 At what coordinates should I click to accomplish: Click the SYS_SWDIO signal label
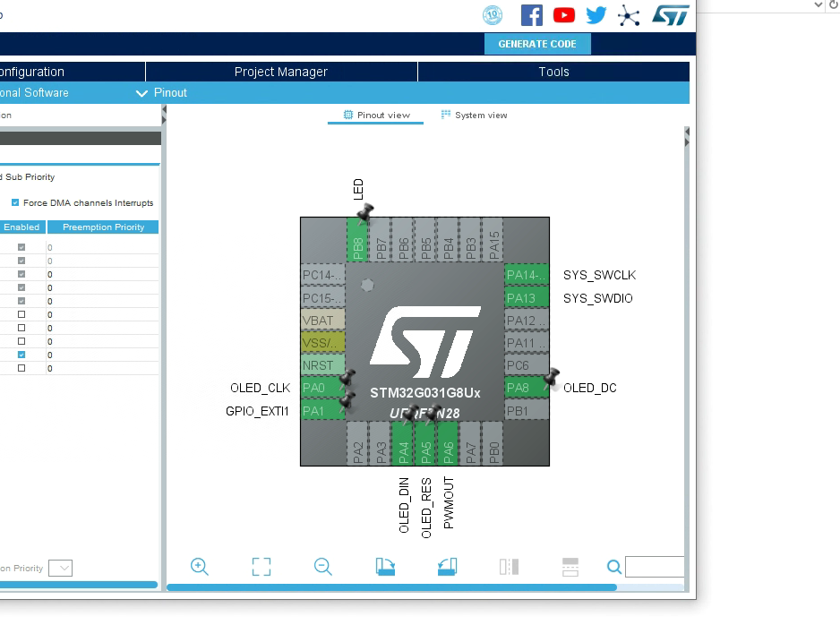598,298
